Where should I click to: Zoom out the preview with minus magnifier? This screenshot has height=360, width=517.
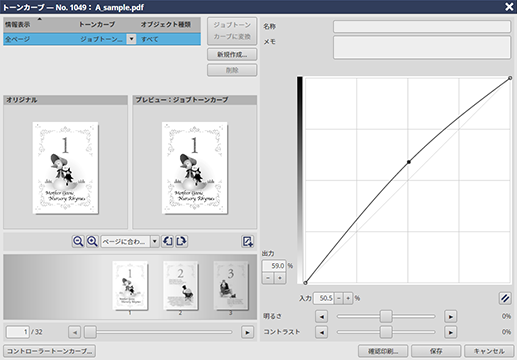pyautogui.click(x=78, y=241)
